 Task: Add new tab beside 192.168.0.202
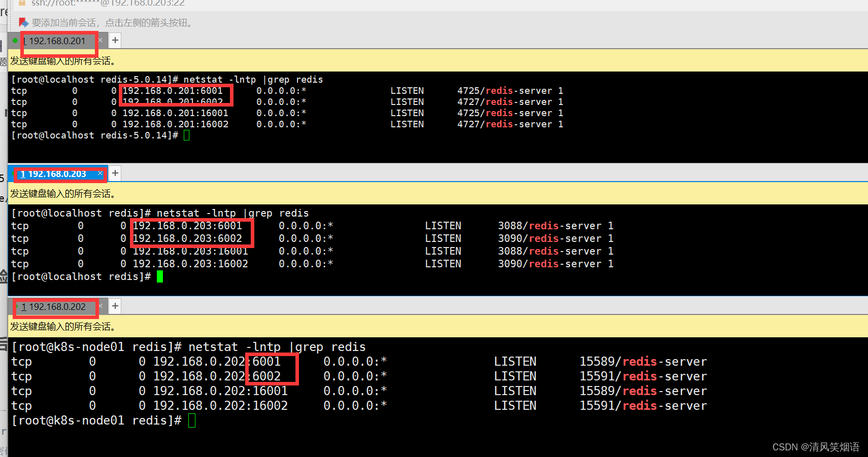tap(115, 306)
